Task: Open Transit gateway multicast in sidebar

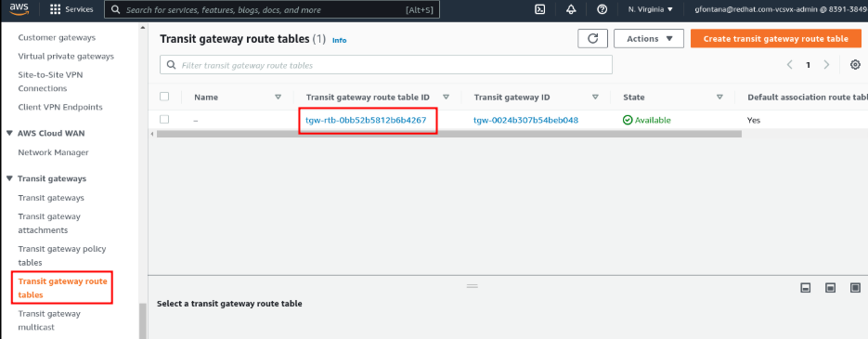Action: (x=49, y=320)
